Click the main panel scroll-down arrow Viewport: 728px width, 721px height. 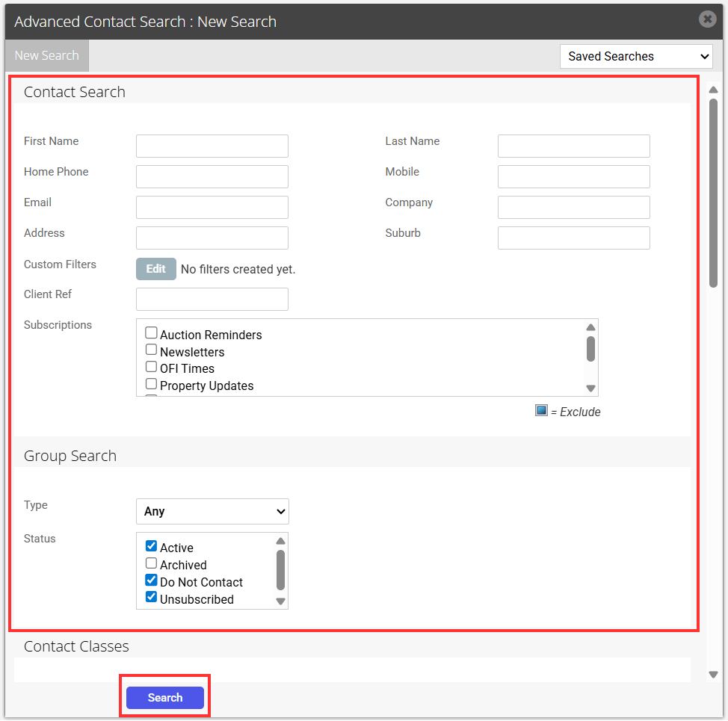(x=714, y=674)
